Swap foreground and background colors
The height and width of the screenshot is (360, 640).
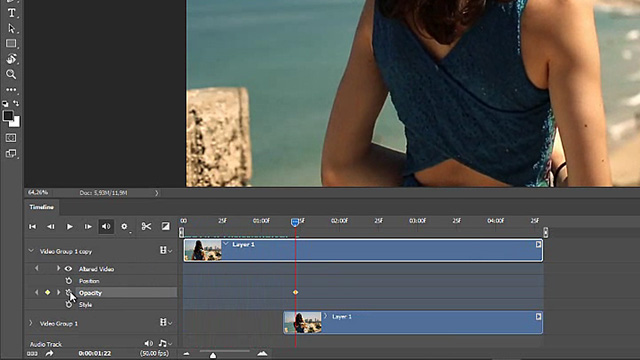click(16, 103)
